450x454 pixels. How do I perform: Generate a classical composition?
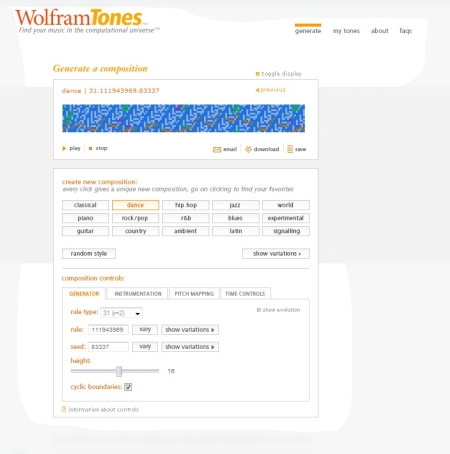[x=85, y=205]
